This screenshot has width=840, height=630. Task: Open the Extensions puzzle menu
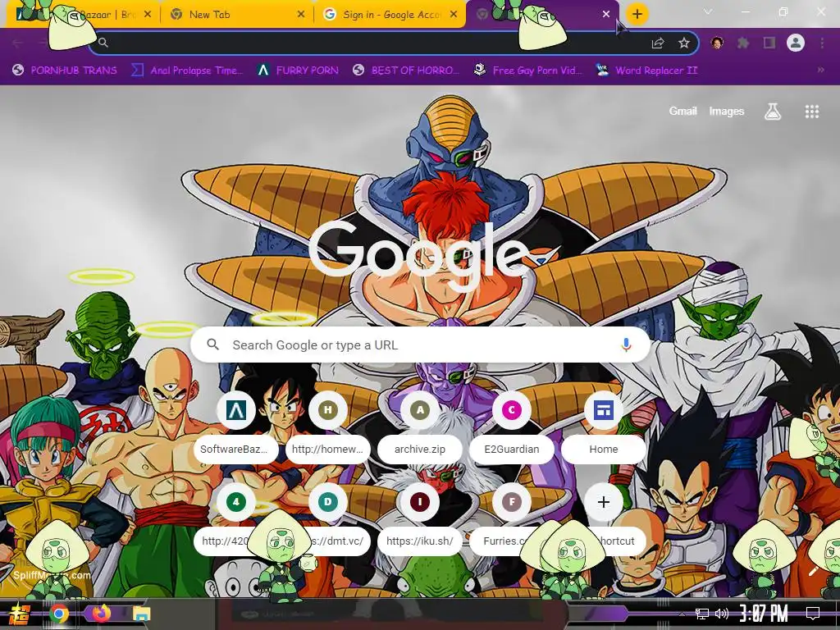[x=743, y=43]
